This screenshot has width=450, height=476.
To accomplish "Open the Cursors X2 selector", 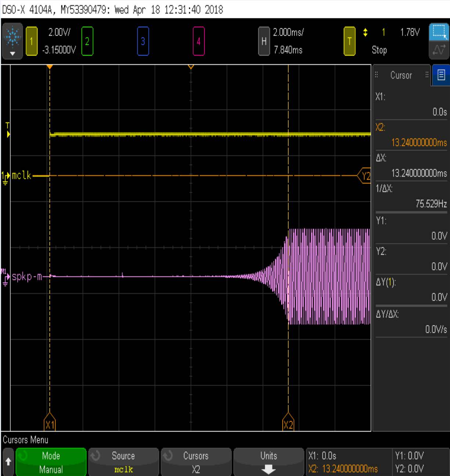I will 196,462.
